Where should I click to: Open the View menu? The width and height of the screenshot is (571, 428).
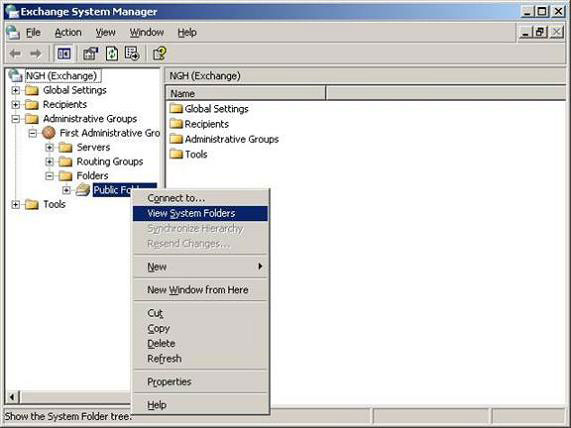105,33
